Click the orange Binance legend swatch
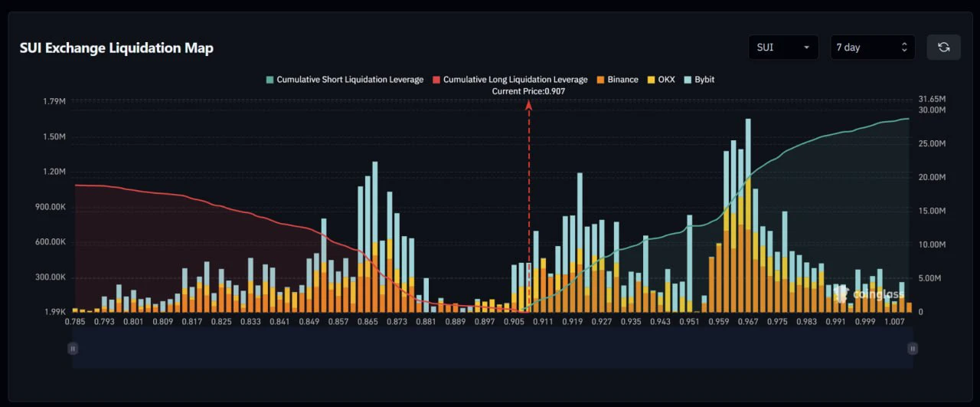This screenshot has width=980, height=407. pyautogui.click(x=600, y=80)
